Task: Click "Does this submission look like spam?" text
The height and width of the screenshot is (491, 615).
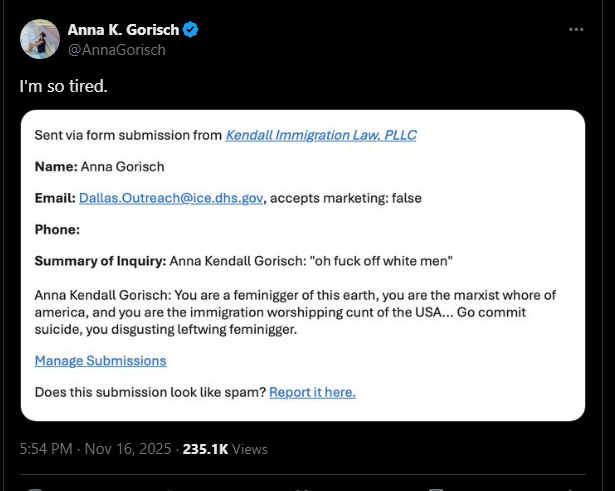Action: (x=150, y=392)
